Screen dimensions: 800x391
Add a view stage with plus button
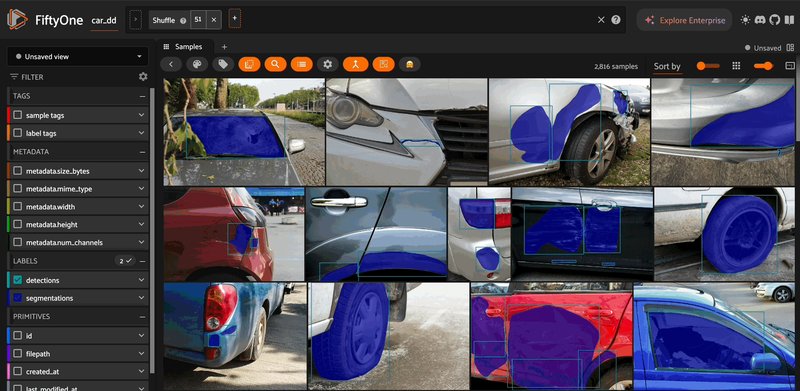(235, 18)
